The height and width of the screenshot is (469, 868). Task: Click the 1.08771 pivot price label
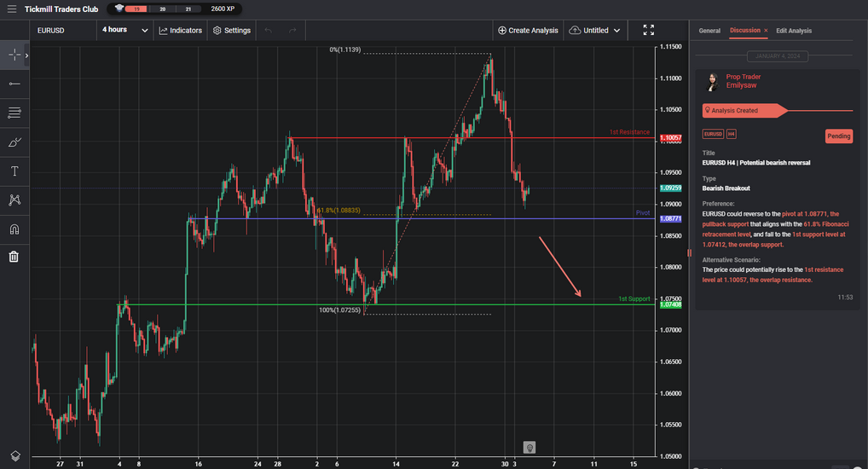pyautogui.click(x=670, y=218)
